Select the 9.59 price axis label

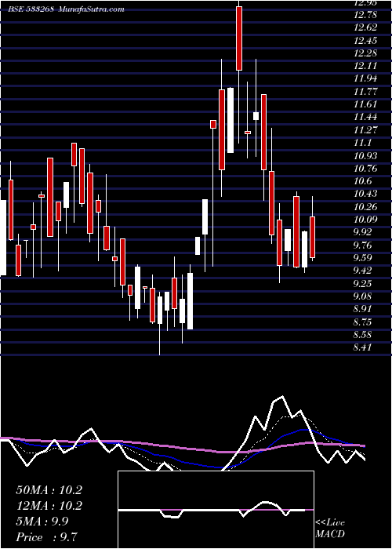click(362, 258)
